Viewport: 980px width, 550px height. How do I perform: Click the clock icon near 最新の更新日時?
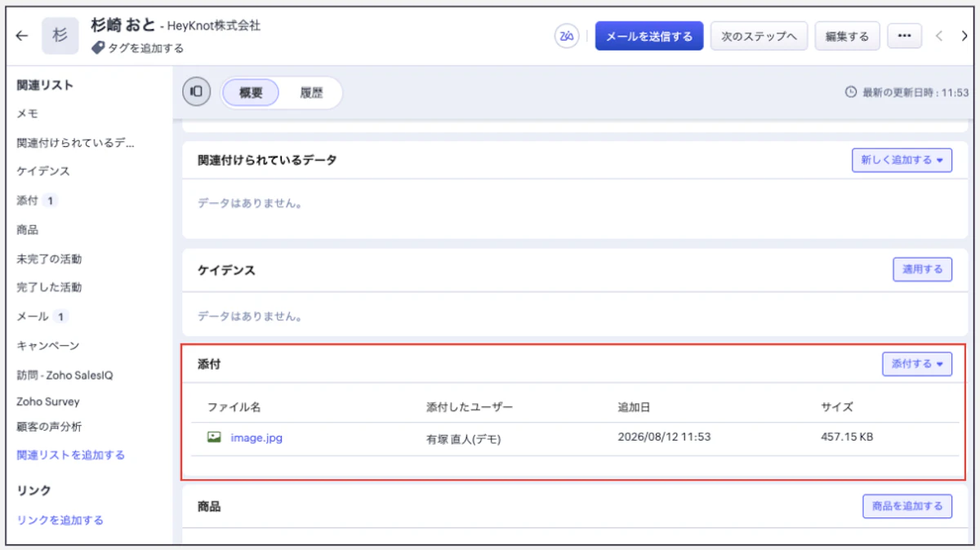coord(851,93)
